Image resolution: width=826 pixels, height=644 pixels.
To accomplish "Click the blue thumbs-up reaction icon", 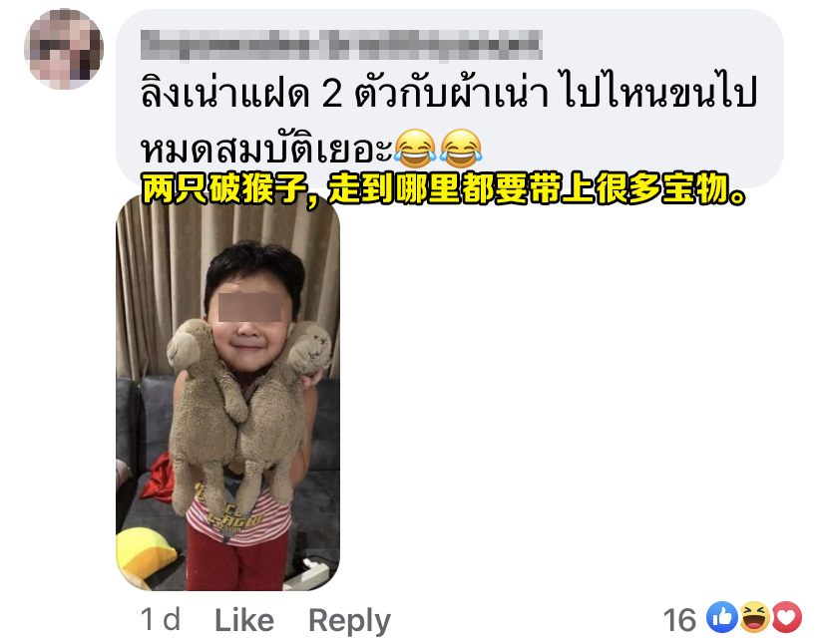I will [721, 617].
